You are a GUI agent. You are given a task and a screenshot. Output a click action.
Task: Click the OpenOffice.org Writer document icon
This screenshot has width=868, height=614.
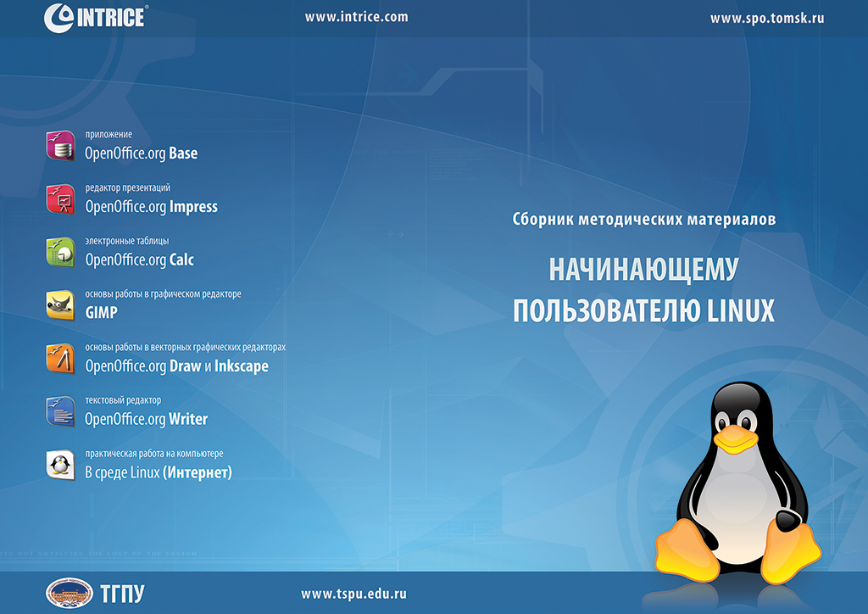coord(60,411)
